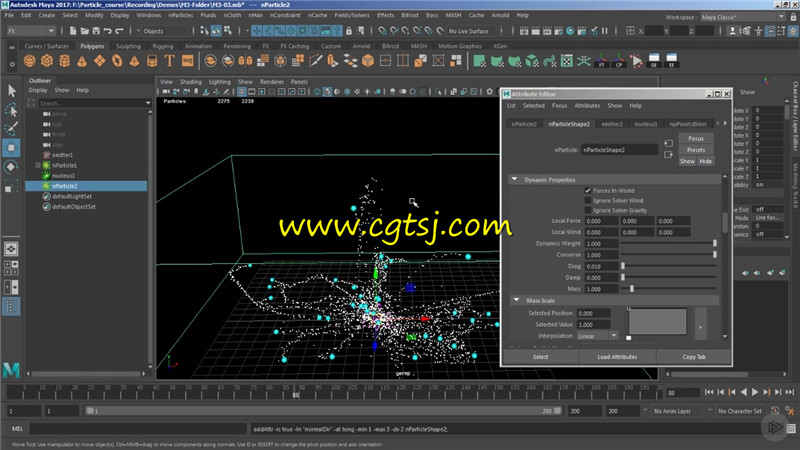Click the Mass Scale ramp graph

coord(657,321)
